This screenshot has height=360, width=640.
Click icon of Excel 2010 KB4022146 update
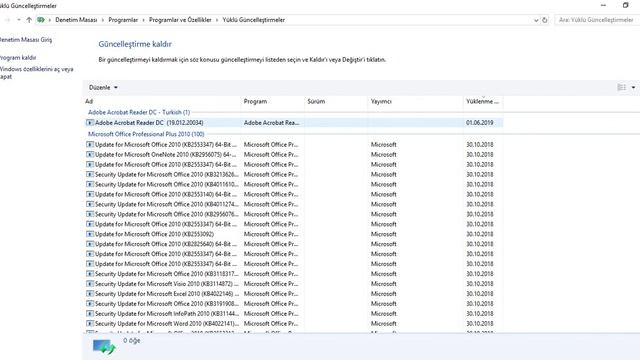pyautogui.click(x=90, y=293)
